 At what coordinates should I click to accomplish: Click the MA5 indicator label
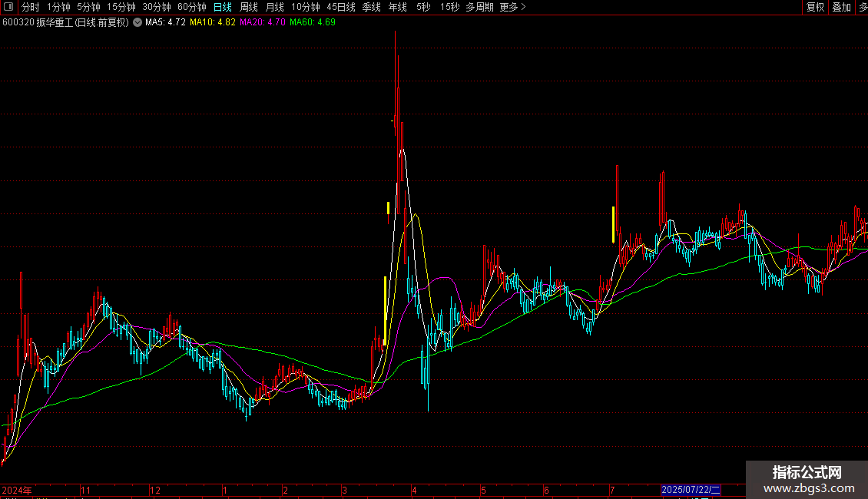click(165, 22)
